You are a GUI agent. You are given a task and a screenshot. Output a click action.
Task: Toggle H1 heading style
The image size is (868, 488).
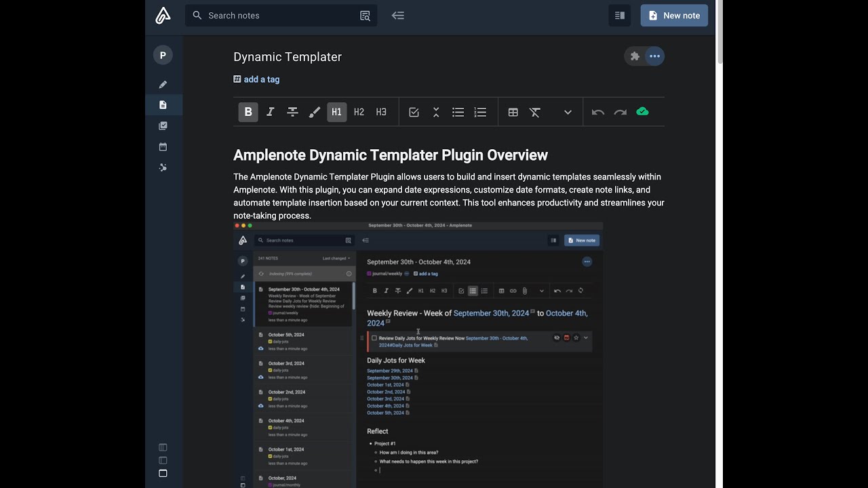click(336, 113)
